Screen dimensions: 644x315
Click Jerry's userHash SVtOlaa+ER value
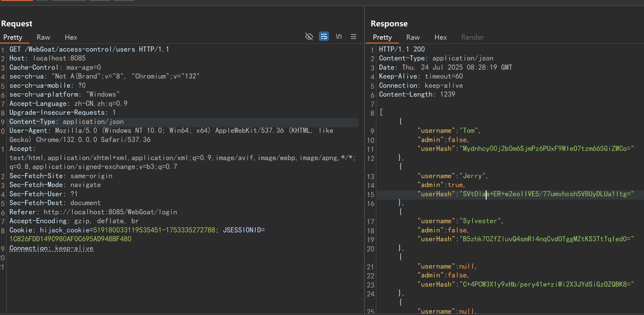pos(547,194)
